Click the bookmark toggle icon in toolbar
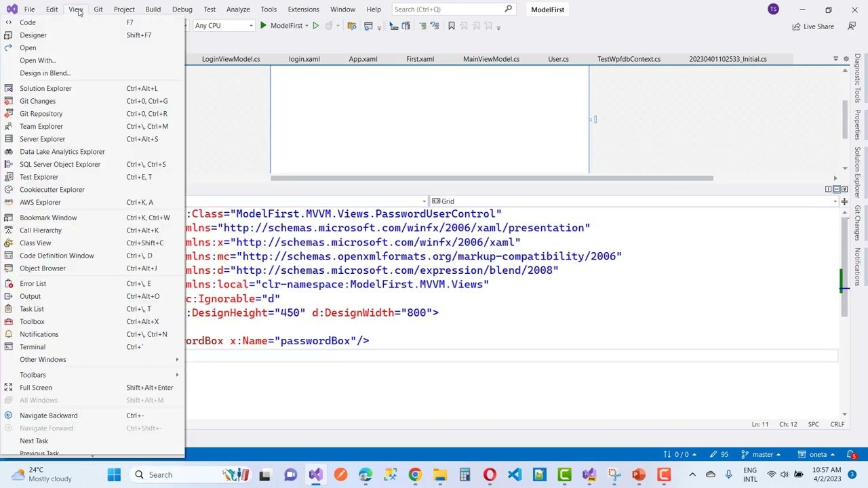The width and height of the screenshot is (868, 488). point(451,26)
